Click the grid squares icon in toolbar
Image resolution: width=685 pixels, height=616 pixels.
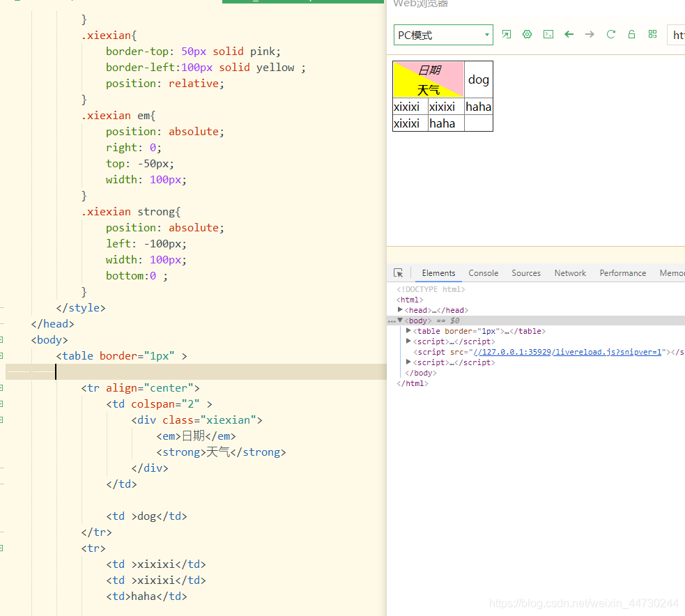pos(653,35)
